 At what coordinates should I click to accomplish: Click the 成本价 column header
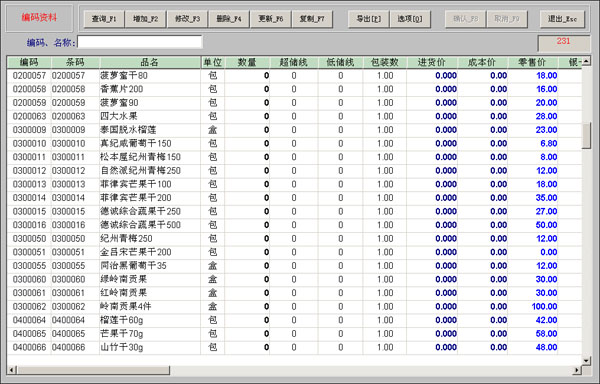tap(483, 62)
